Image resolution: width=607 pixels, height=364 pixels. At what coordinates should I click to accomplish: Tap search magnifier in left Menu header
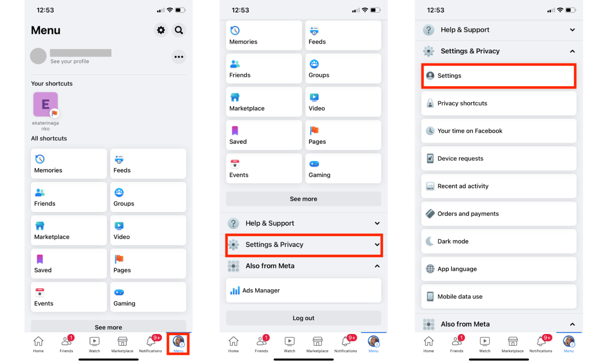179,30
